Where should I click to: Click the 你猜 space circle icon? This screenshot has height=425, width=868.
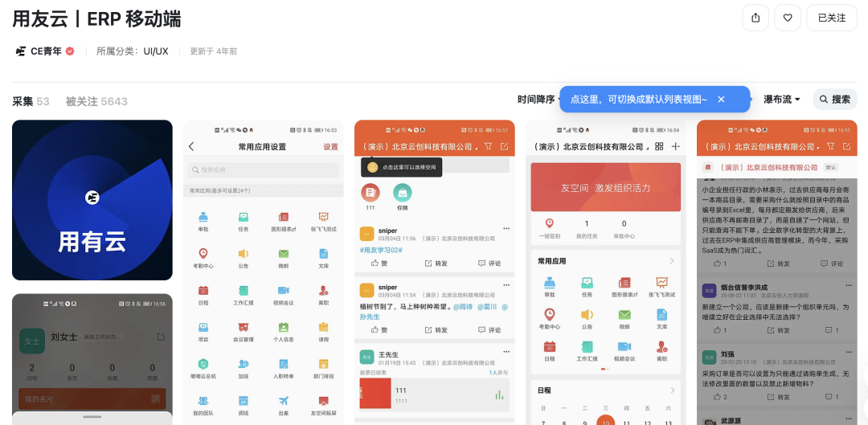click(x=403, y=193)
